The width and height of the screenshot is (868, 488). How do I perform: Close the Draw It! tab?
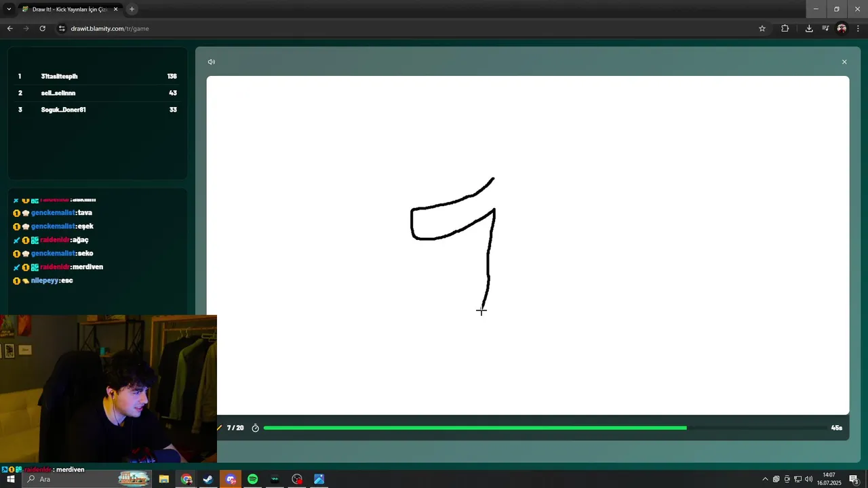(x=116, y=9)
